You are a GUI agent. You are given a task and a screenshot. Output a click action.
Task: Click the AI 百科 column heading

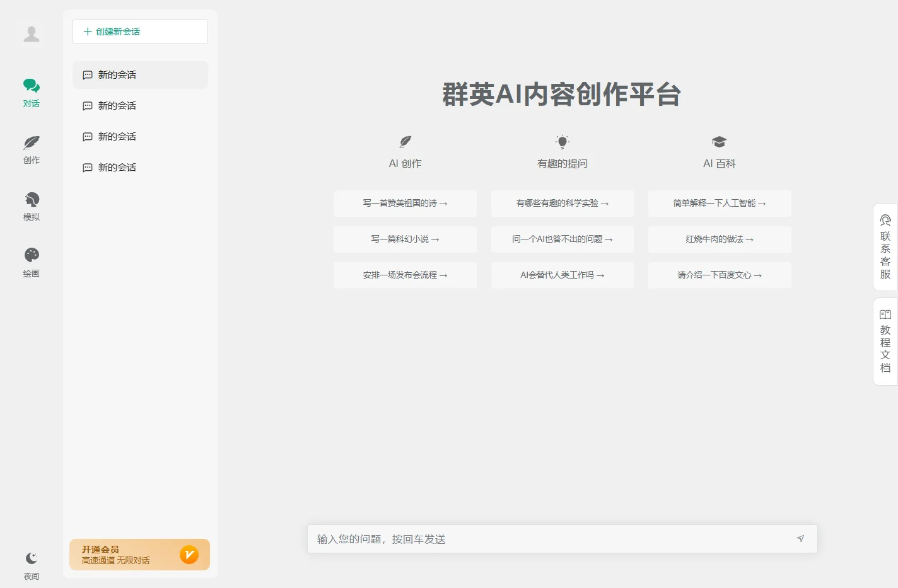(720, 164)
